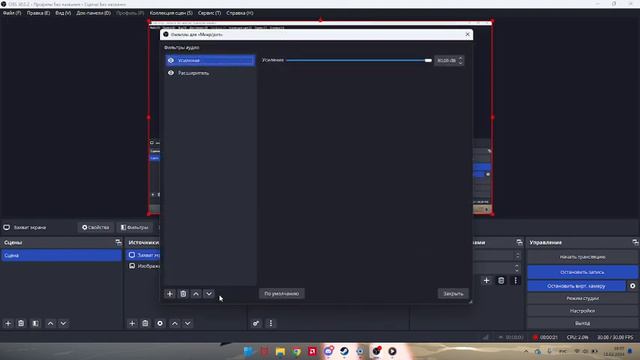Toggle Режим студии
The width and height of the screenshot is (640, 360).
coord(582,298)
